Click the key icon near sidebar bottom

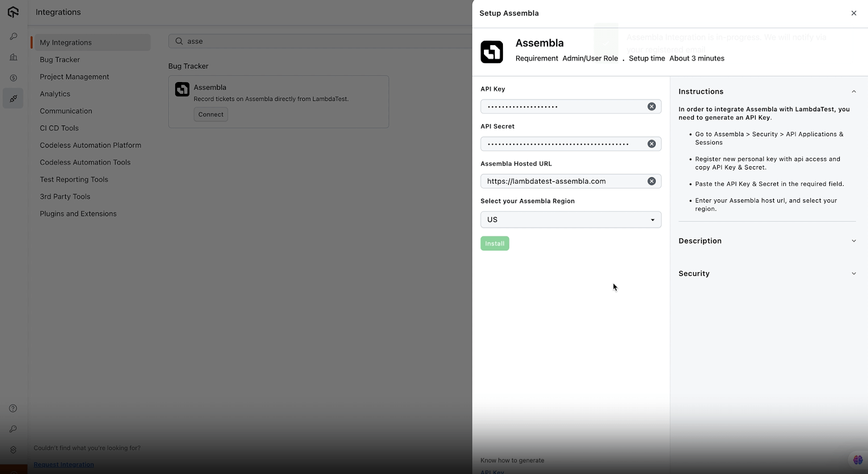13,429
